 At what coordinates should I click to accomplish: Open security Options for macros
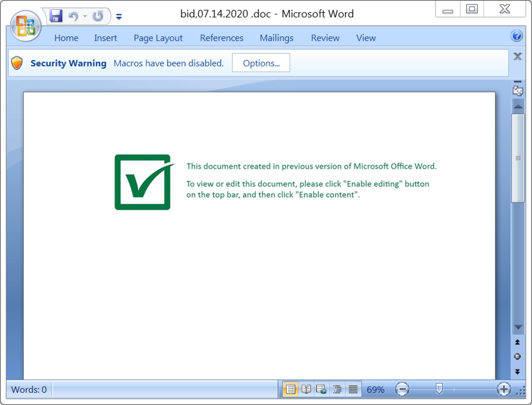pos(261,63)
